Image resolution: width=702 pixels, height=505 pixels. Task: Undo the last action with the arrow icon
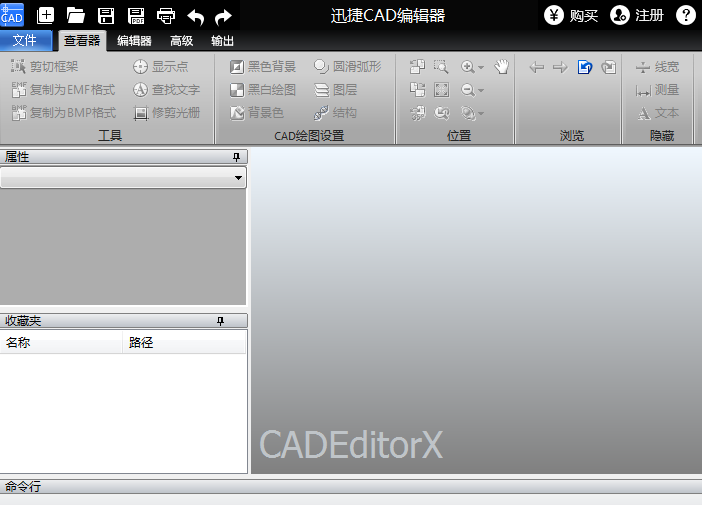[x=196, y=15]
